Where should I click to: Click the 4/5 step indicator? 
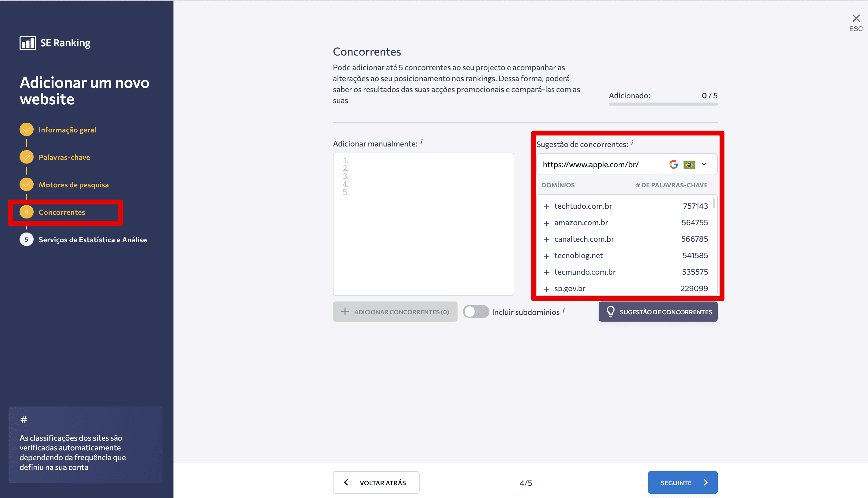point(526,483)
